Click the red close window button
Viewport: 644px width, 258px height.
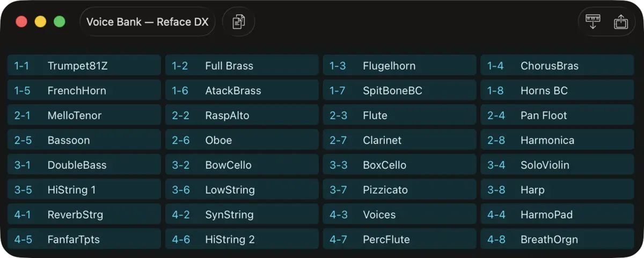(21, 22)
